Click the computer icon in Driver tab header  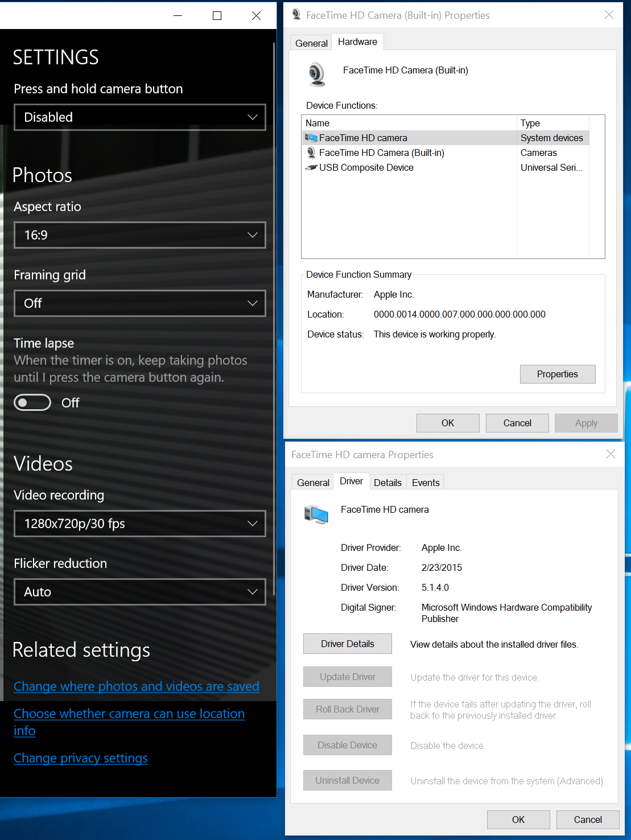(x=316, y=514)
